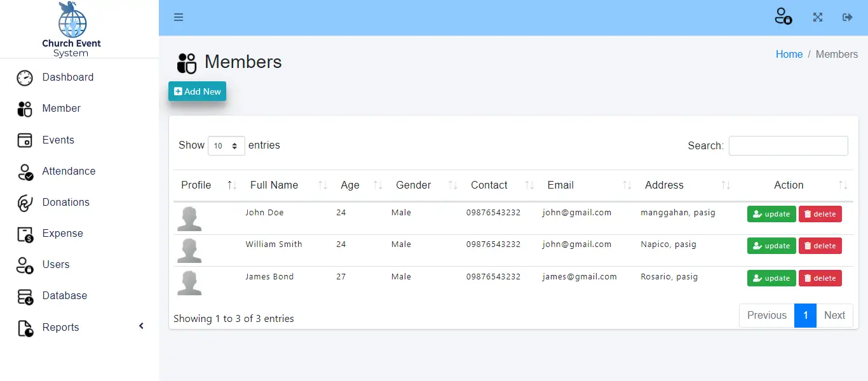Screen dimensions: 868x381
Task: Toggle sorting on the Age column
Action: [377, 185]
